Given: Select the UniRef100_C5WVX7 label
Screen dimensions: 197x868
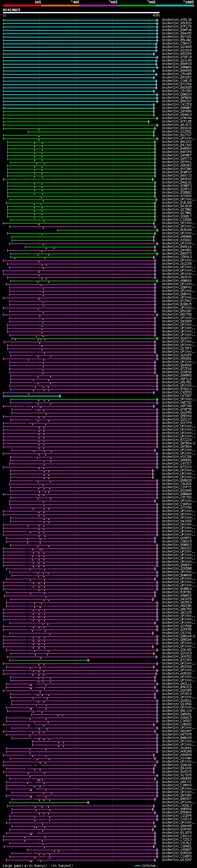Looking at the screenshot, I should [177, 43].
